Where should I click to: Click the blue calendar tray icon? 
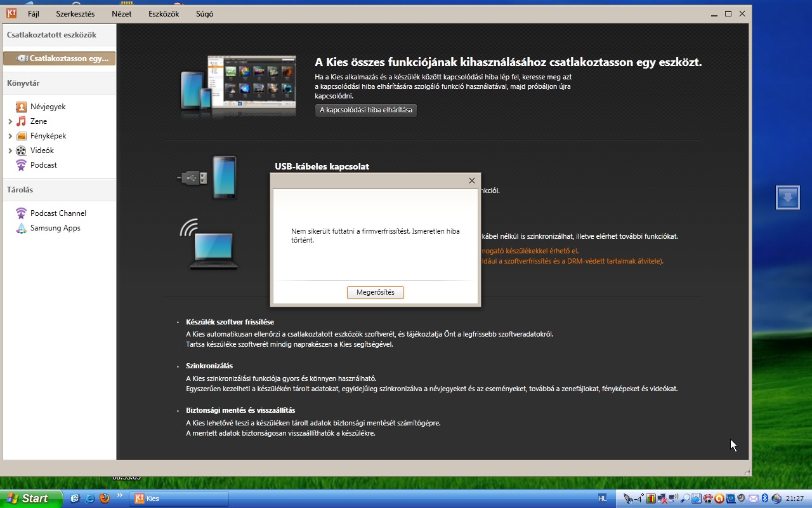731,498
